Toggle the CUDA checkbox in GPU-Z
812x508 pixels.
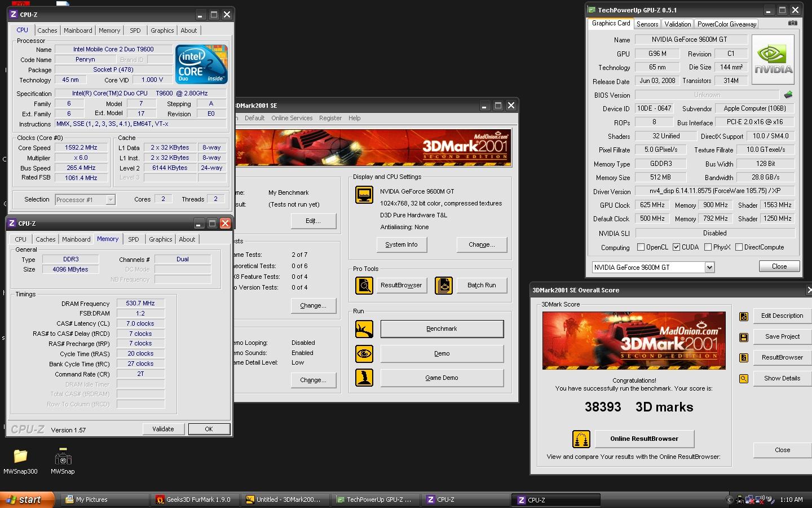(676, 247)
